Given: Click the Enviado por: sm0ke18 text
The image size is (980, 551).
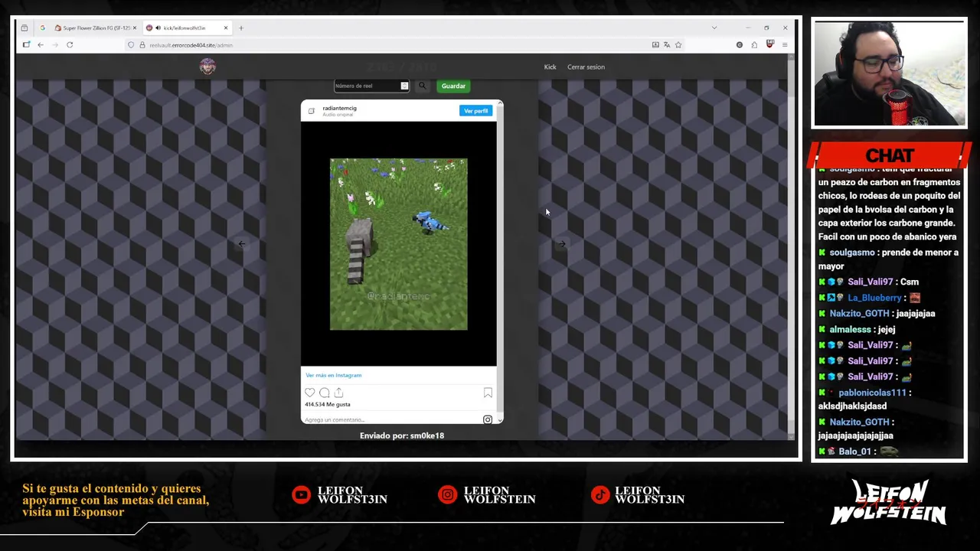Looking at the screenshot, I should (402, 435).
